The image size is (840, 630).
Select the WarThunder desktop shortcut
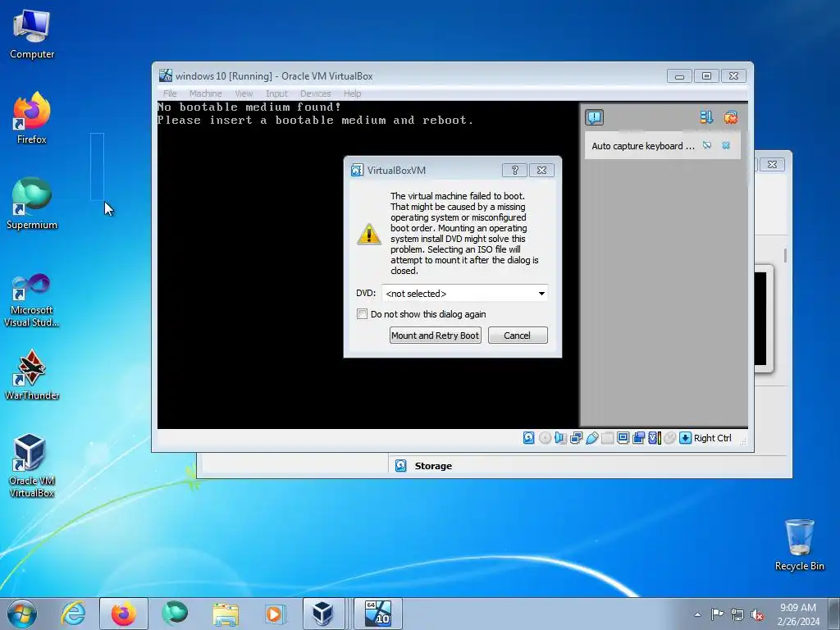tap(32, 375)
